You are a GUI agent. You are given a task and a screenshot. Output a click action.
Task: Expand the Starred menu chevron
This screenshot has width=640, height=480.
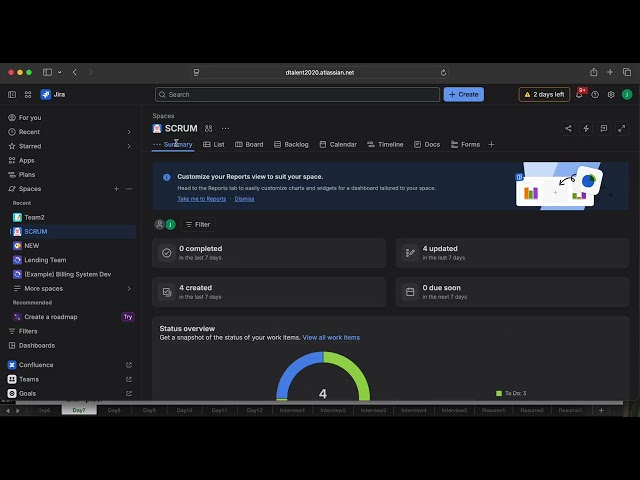[x=129, y=146]
